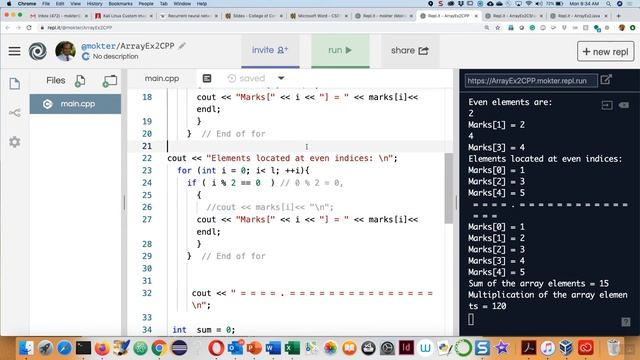This screenshot has height=360, width=640.
Task: Run the program with run button
Action: (340, 51)
